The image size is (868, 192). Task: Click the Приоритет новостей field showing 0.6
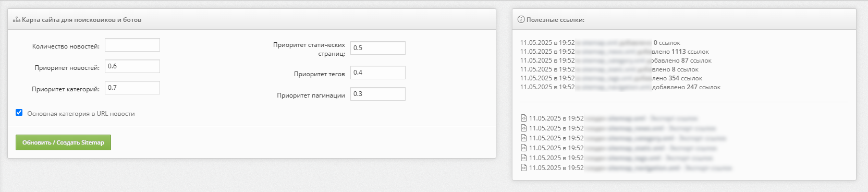pos(132,66)
